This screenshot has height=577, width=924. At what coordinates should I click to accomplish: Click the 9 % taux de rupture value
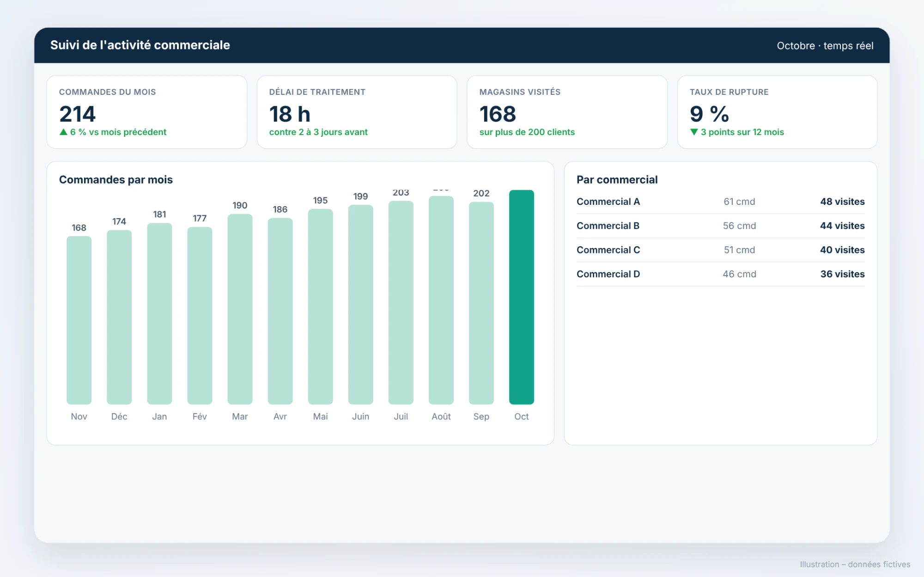709,114
